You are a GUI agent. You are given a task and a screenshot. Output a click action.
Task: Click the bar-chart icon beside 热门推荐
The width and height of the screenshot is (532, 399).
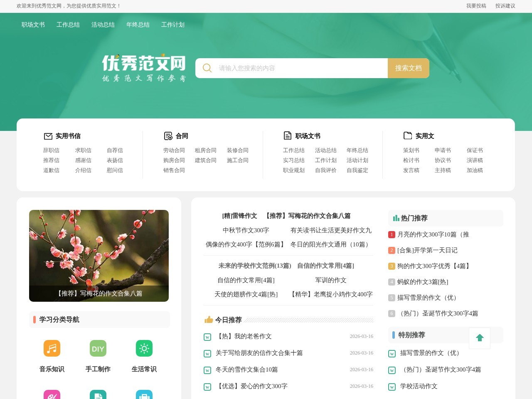coord(395,218)
